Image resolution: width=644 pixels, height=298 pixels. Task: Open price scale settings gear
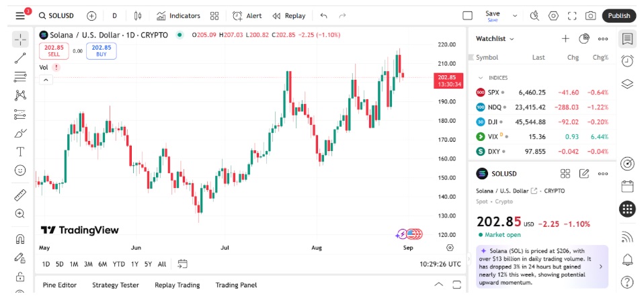(x=450, y=248)
